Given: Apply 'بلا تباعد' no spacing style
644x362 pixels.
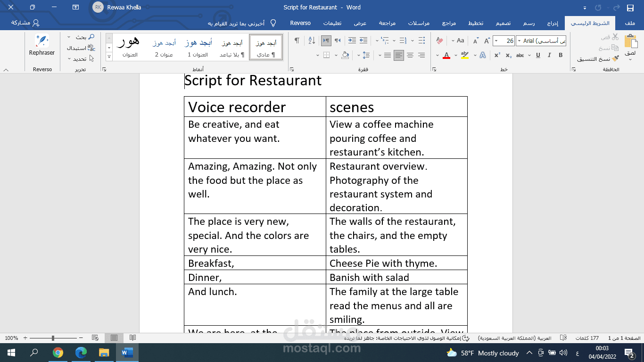Looking at the screenshot, I should [x=232, y=47].
